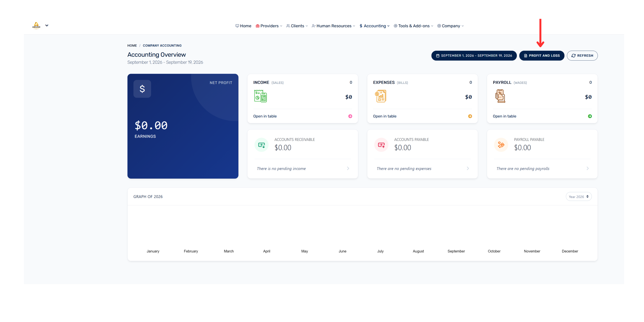The height and width of the screenshot is (322, 644).
Task: Open the Year 2026 selector
Action: click(x=578, y=197)
